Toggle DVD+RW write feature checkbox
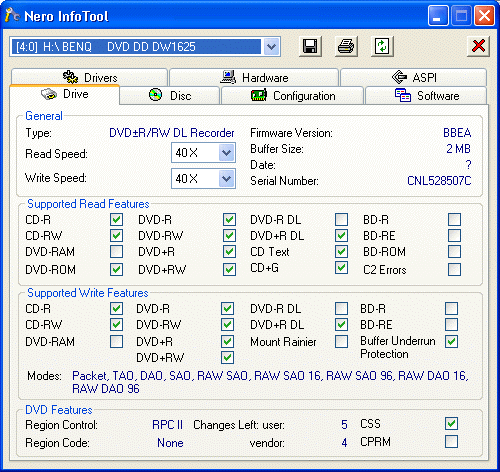 [x=227, y=358]
